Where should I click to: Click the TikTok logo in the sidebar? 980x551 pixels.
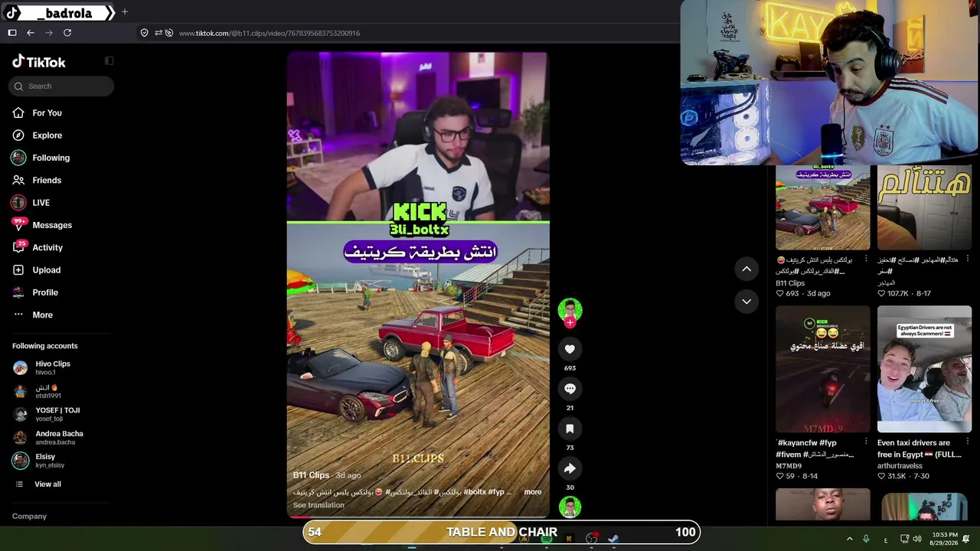(39, 62)
